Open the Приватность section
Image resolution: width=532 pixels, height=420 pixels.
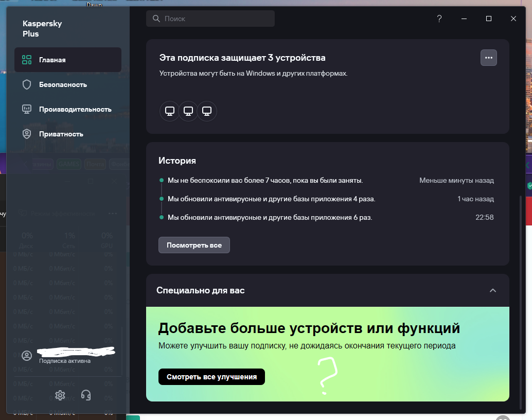coord(68,134)
